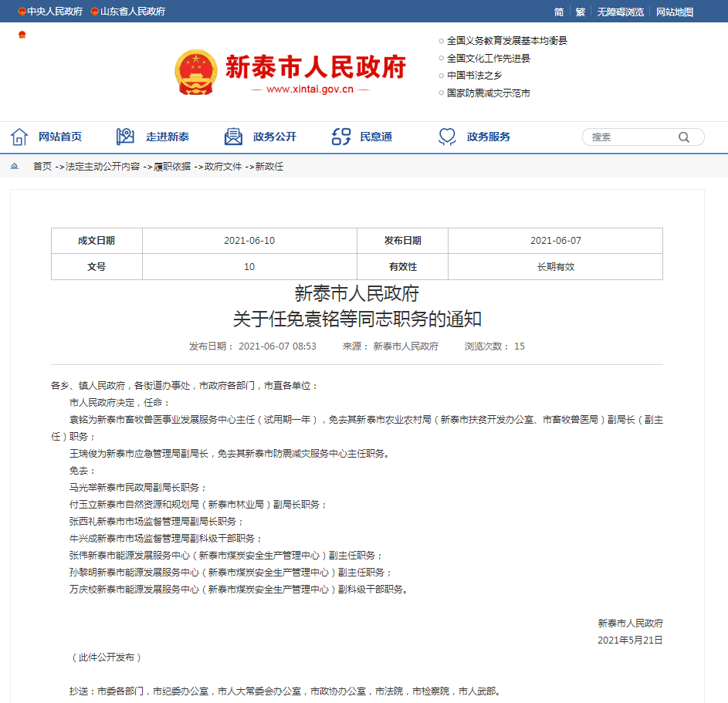Click （此件公开发布） note
728x703 pixels.
(x=107, y=657)
